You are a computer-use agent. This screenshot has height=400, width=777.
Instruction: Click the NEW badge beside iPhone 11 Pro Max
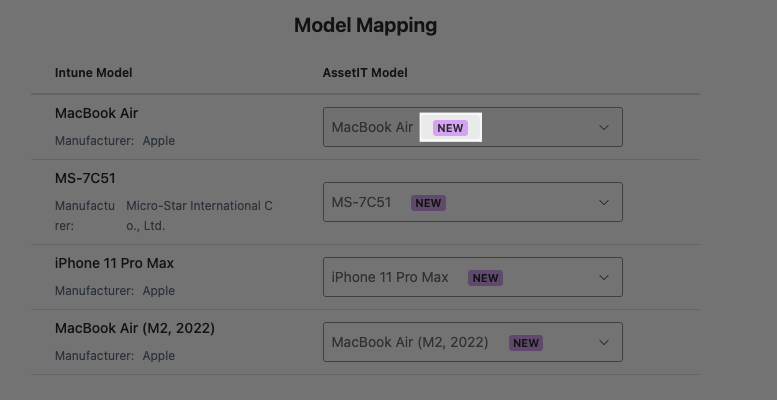(485, 278)
